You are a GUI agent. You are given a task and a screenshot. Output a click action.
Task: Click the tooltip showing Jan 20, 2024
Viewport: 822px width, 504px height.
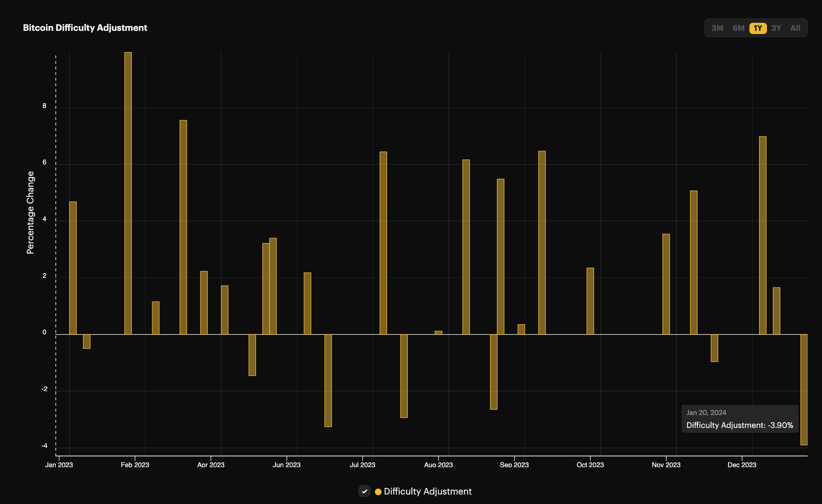tap(739, 419)
